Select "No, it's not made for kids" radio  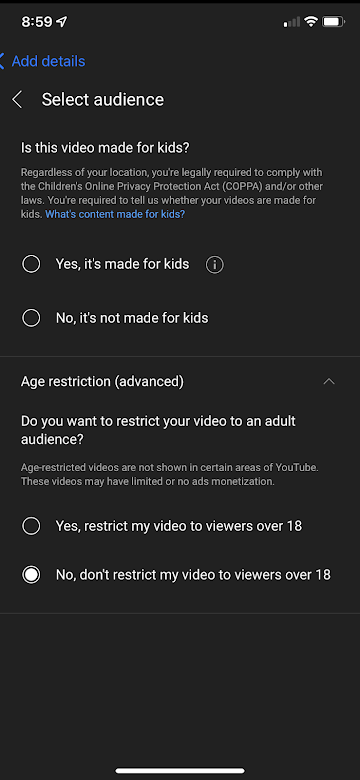pyautogui.click(x=31, y=318)
